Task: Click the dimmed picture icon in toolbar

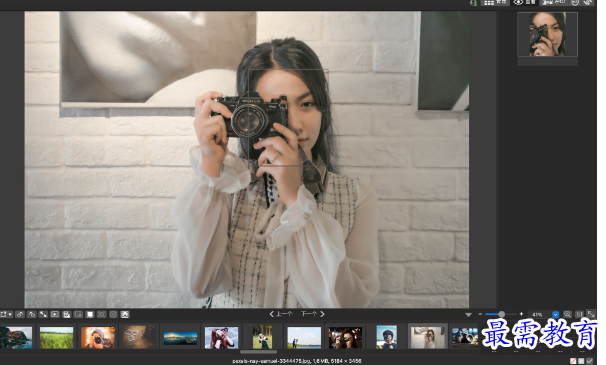Action: point(78,314)
